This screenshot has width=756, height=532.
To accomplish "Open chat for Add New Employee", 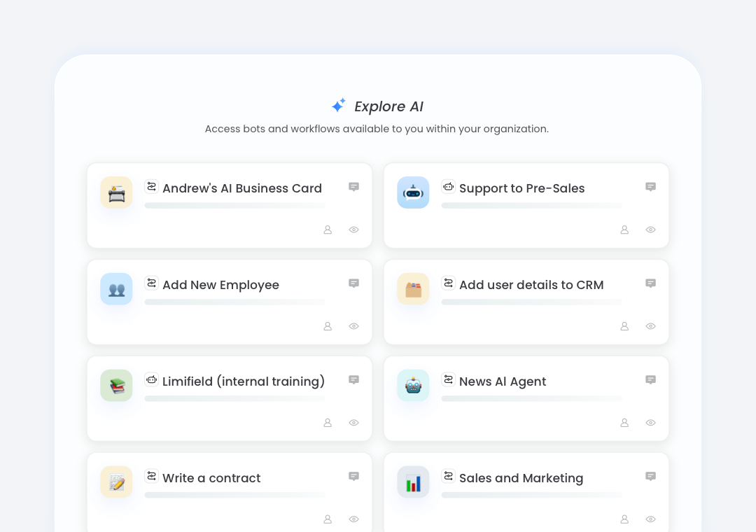I will (x=353, y=283).
